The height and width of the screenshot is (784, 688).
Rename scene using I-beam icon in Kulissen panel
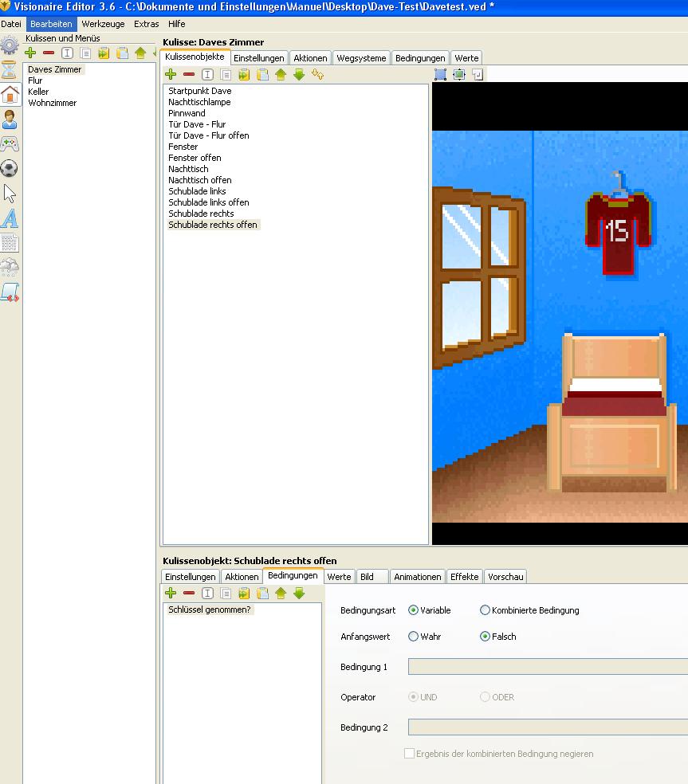[67, 53]
